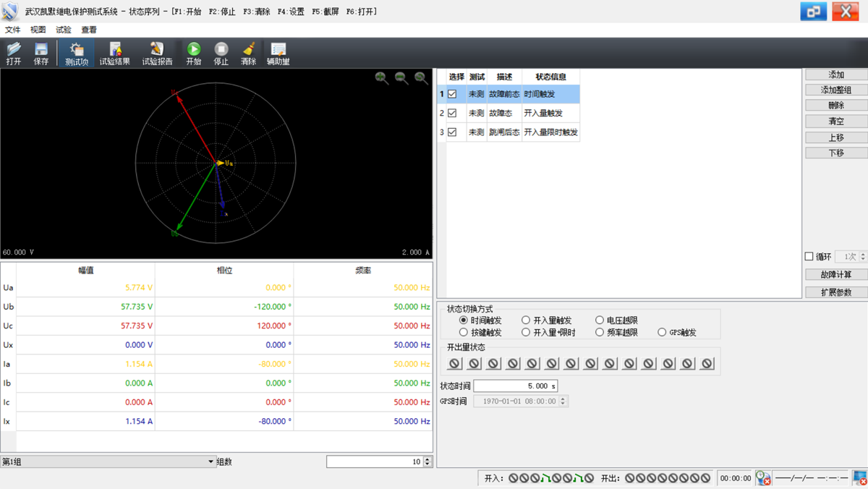868x489 pixels.
Task: Uncheck the 故障态 row checkbox
Action: point(452,113)
